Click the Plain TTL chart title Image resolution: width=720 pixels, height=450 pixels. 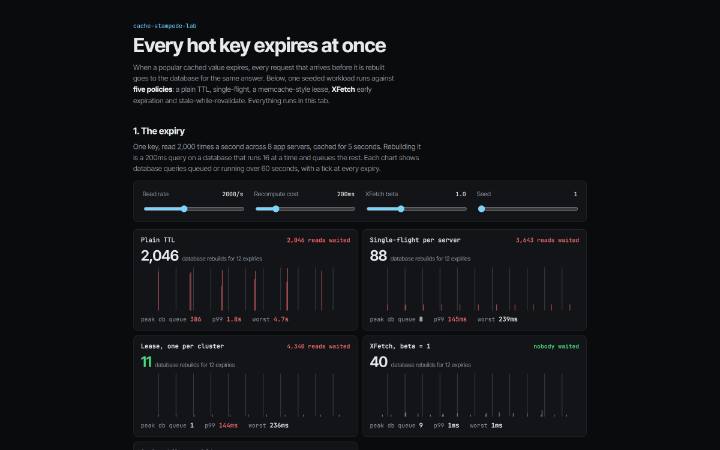(x=158, y=240)
